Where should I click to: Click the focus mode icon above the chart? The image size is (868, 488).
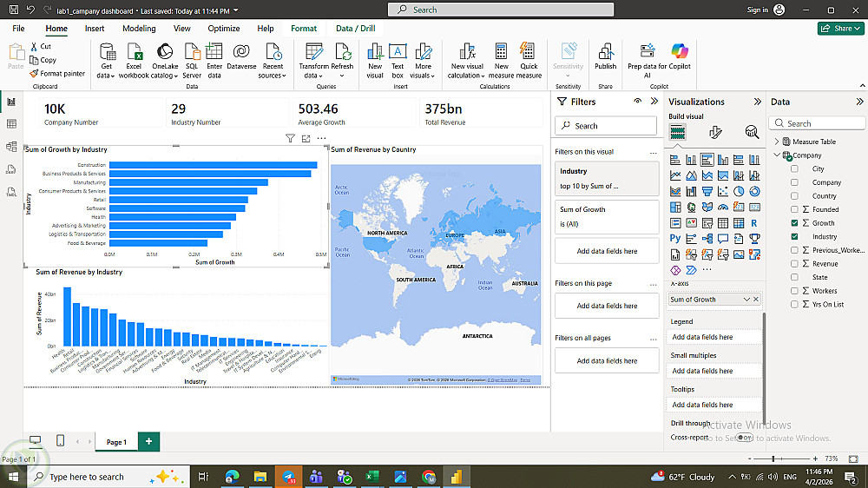point(306,139)
